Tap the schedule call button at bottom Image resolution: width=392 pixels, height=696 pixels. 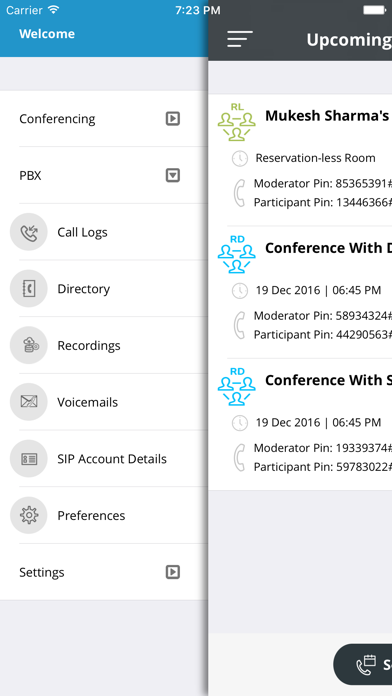point(363,664)
